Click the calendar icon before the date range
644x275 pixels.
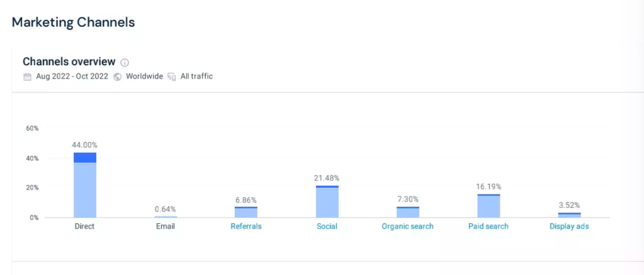(x=27, y=76)
